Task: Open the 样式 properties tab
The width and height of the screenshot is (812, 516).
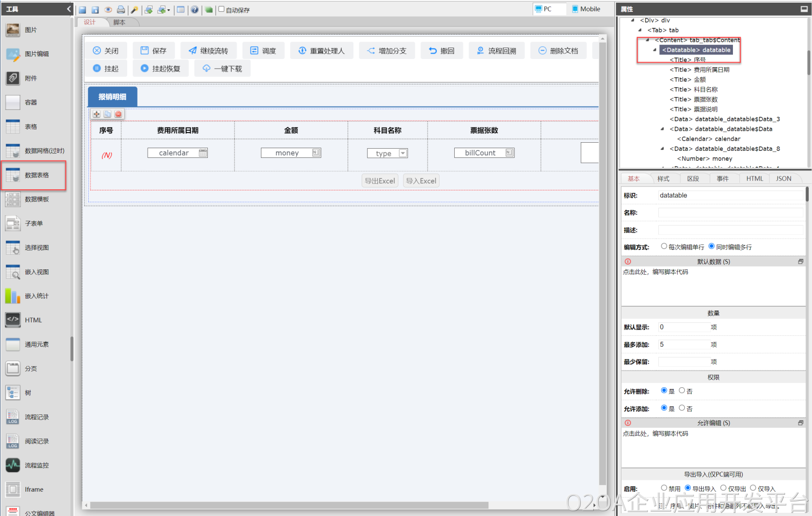Action: click(x=663, y=178)
